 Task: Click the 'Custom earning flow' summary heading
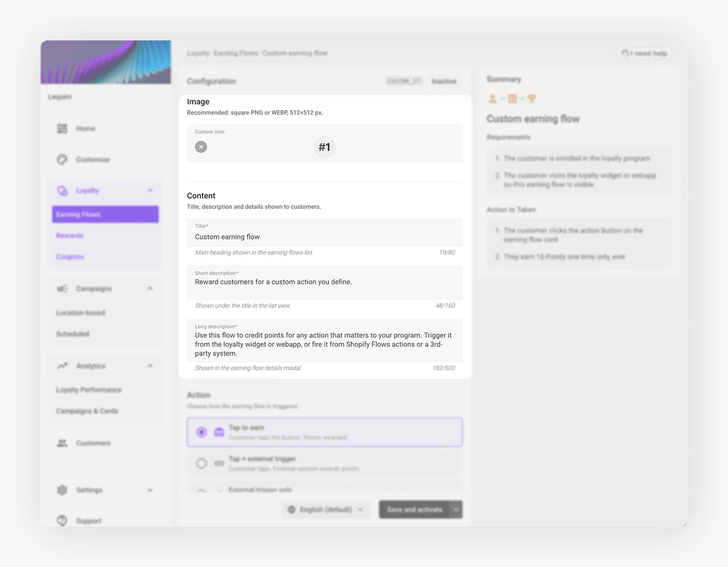(533, 119)
